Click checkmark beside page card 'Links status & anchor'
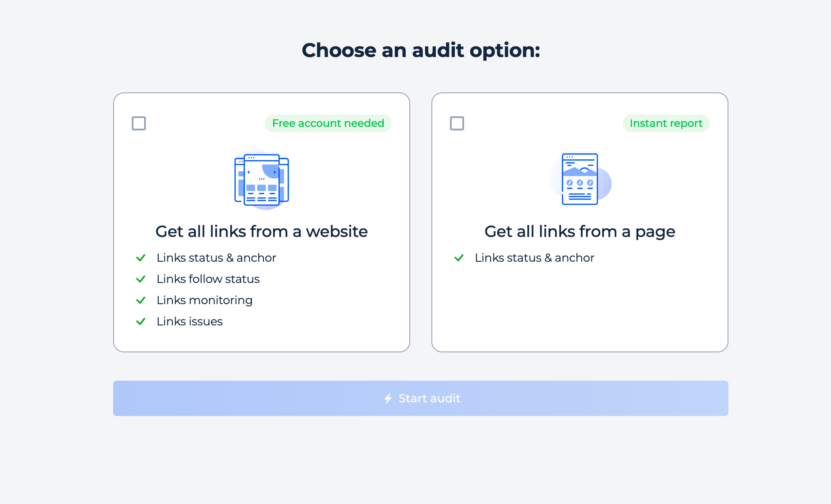 click(459, 258)
